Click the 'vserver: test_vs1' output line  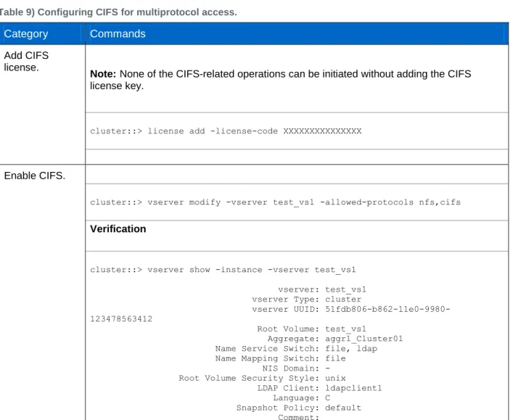[322, 290]
